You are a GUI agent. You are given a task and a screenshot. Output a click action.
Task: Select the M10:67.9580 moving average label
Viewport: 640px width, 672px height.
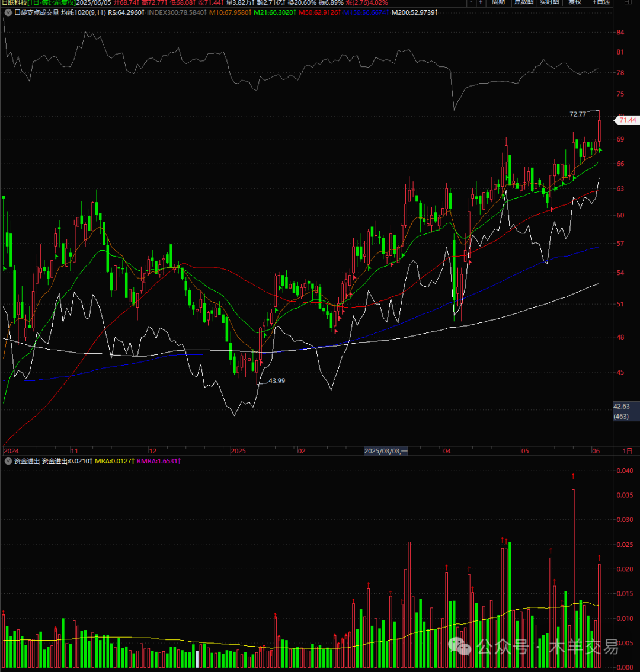[x=230, y=13]
